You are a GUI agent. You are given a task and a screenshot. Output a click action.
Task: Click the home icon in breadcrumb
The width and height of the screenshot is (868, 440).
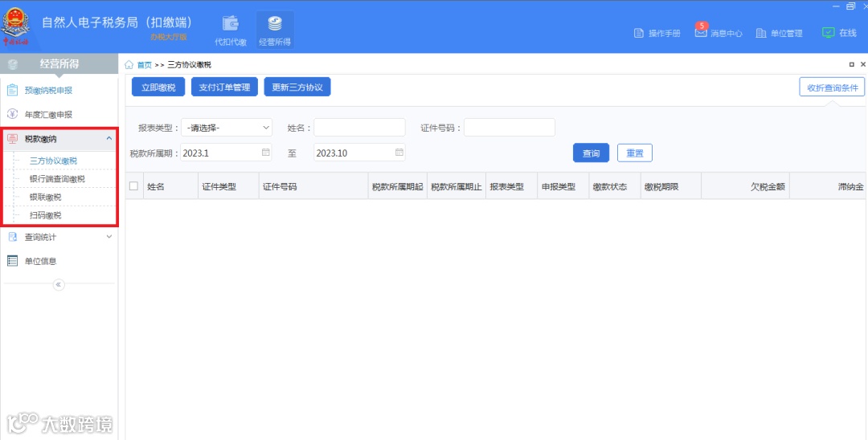[x=129, y=65]
